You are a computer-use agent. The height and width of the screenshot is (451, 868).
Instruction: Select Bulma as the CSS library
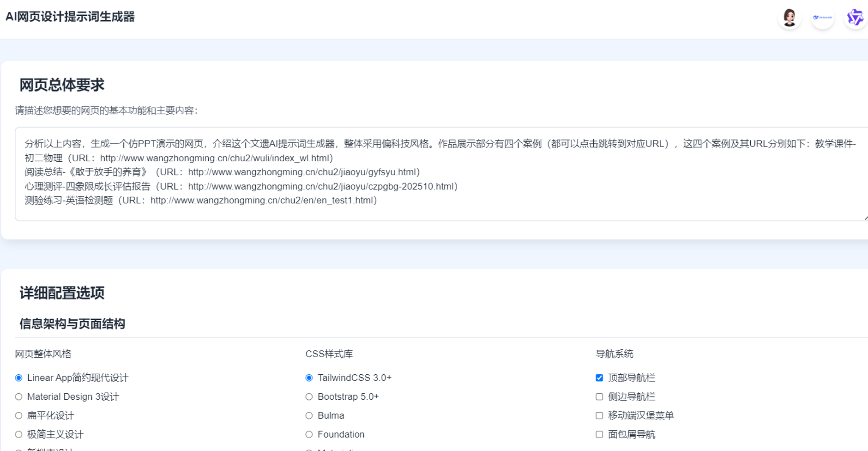[x=309, y=415]
